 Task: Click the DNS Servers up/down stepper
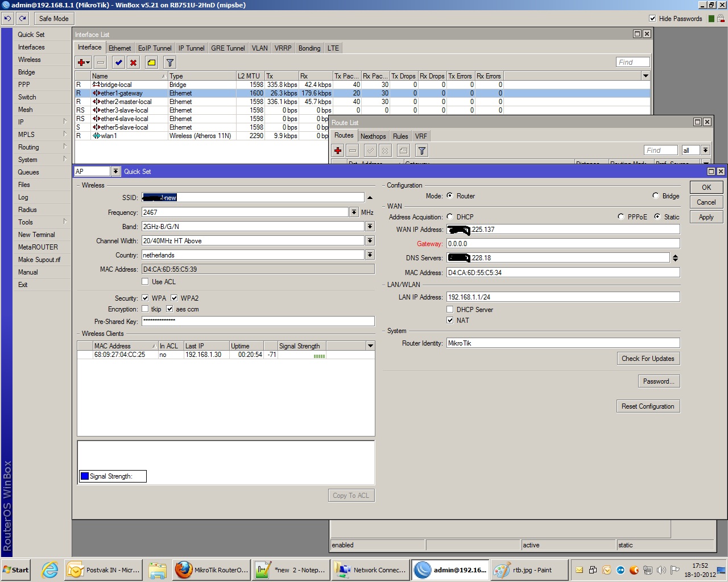[x=675, y=258]
